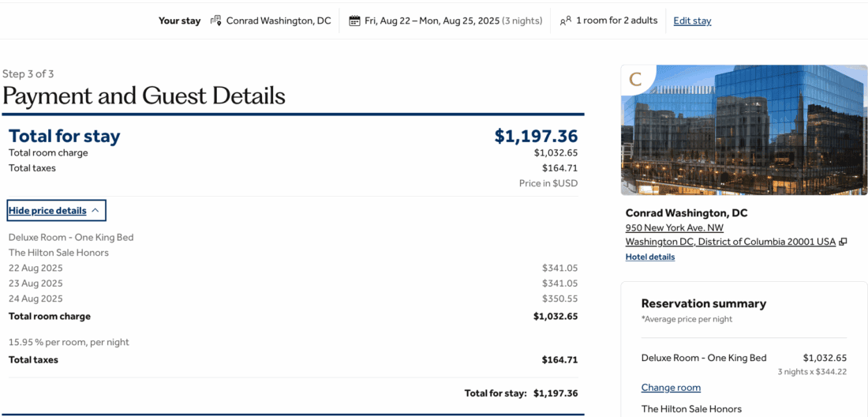Click the bold hotel name below the photo
The image size is (868, 417).
tap(686, 213)
